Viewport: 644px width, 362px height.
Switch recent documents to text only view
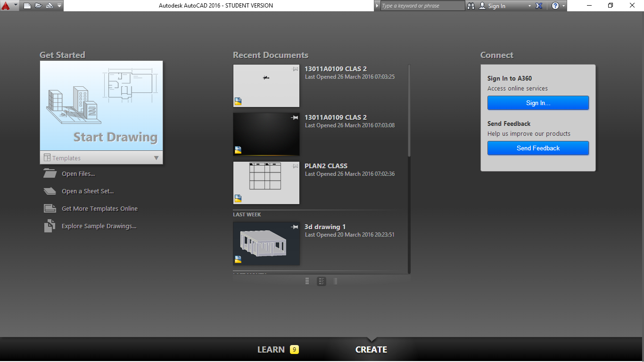(336, 281)
